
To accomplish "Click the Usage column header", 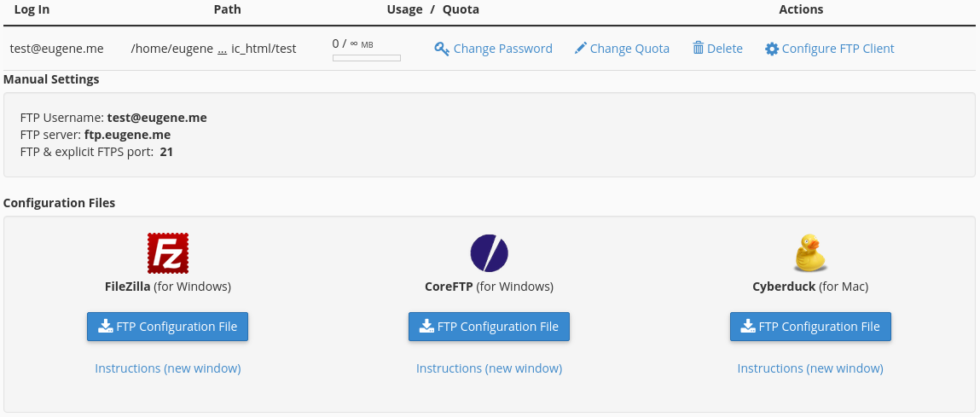I will [x=404, y=9].
